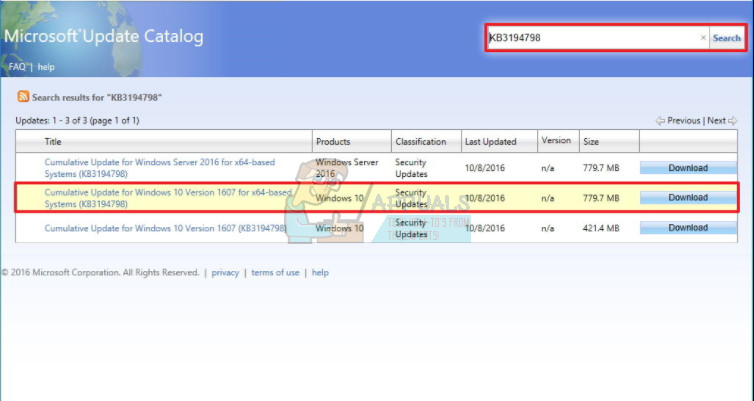Click the copyright Microsoft Corporation text
Image resolution: width=754 pixels, height=401 pixels.
click(100, 273)
